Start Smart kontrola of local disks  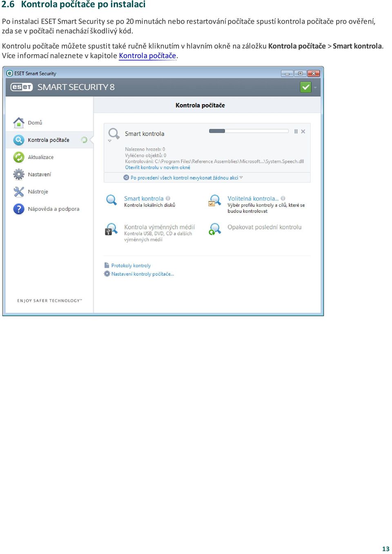click(143, 199)
